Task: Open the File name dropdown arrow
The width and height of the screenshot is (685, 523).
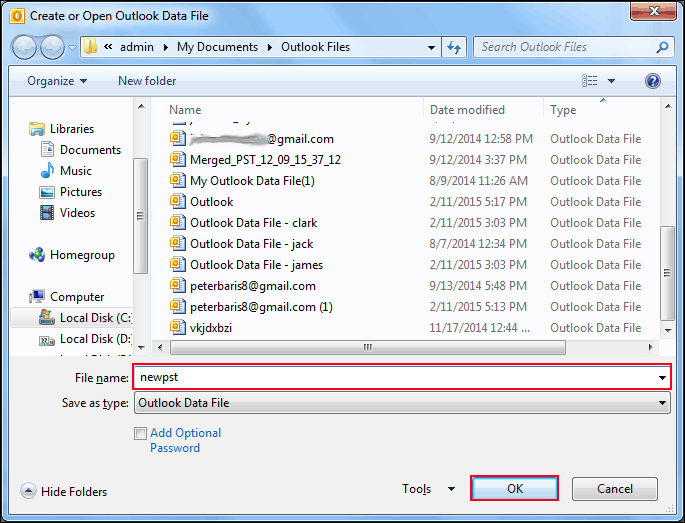Action: click(x=663, y=378)
